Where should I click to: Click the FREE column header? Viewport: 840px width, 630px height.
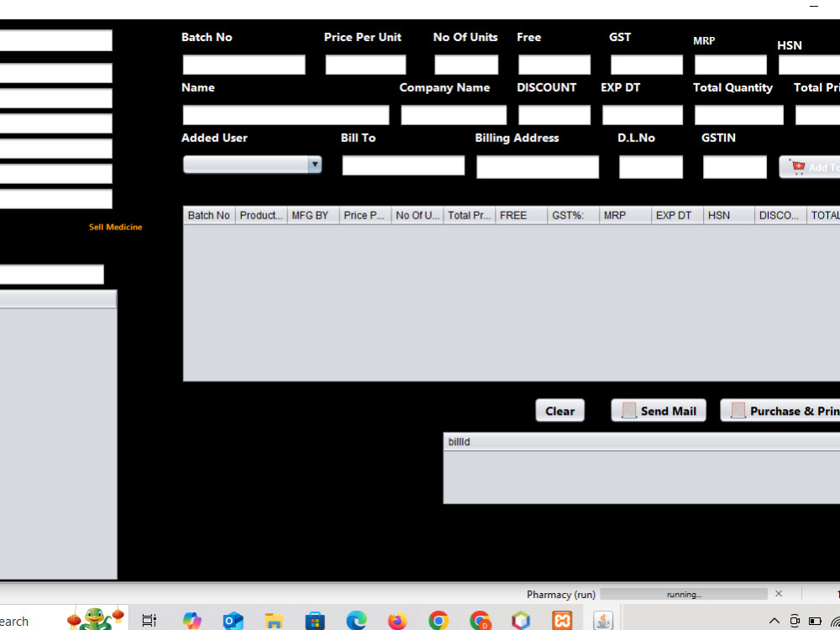[x=521, y=215]
